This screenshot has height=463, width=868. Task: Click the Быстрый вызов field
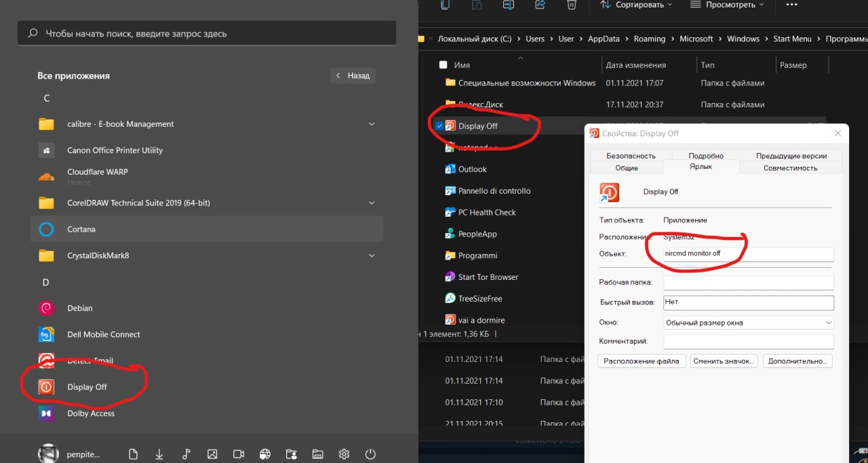click(749, 302)
